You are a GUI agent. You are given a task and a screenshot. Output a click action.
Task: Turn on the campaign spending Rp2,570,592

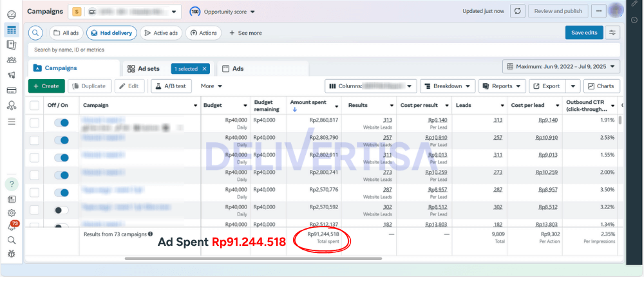click(x=62, y=210)
